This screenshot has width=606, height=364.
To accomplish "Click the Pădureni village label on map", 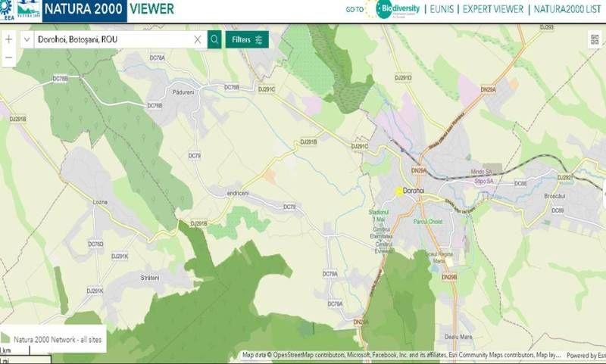I will coord(184,92).
